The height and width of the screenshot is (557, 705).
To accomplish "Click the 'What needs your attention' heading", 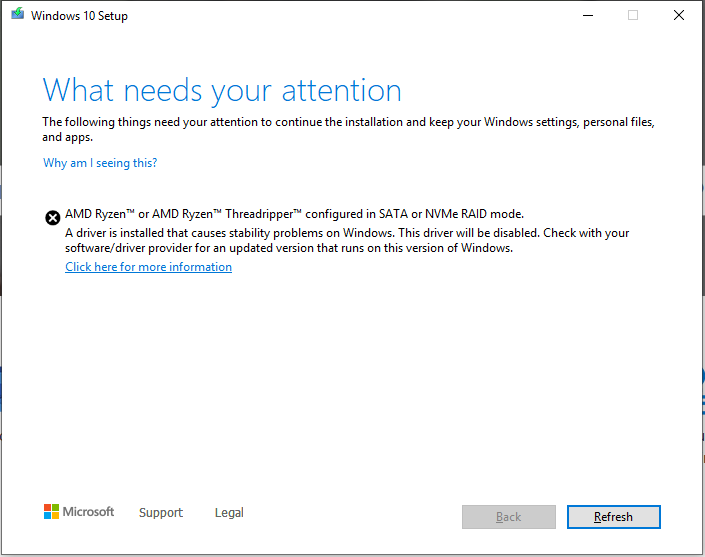I will coord(222,90).
